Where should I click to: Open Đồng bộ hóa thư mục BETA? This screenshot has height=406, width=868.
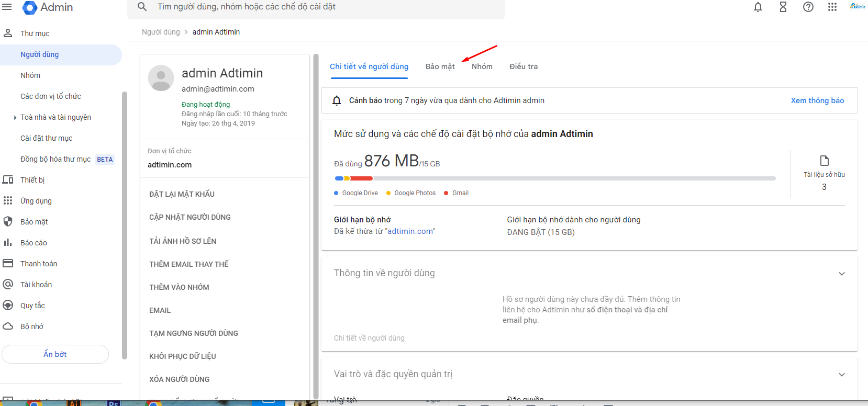(x=67, y=159)
